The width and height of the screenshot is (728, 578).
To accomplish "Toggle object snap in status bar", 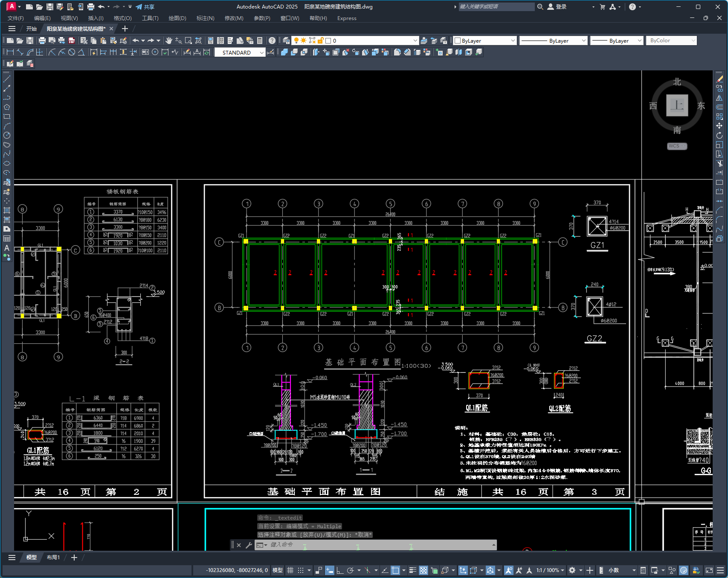I will coord(395,570).
